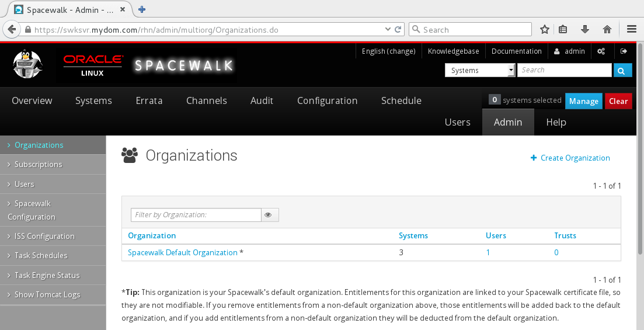Viewport: 644px width, 330px height.
Task: Open Spacewalk Default Organization link
Action: (x=183, y=252)
